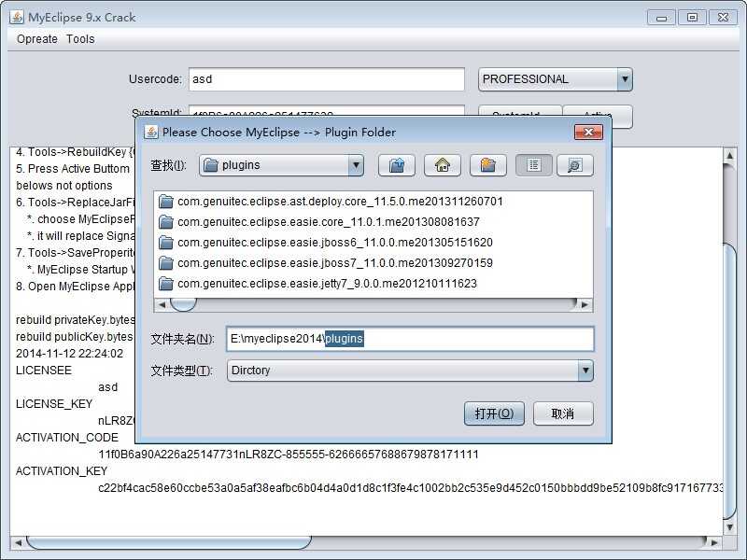Screen dimensions: 747x560
Task: Close the Plugin Folder dialog
Action: tap(589, 132)
